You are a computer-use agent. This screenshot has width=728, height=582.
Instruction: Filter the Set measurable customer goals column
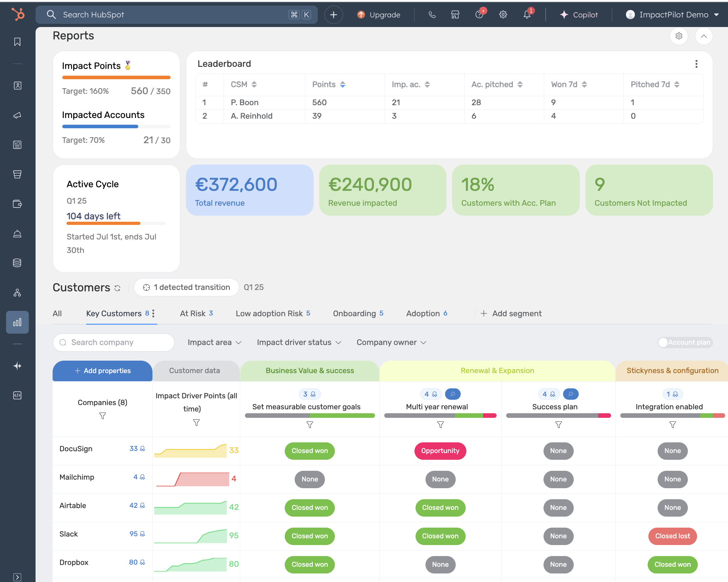pyautogui.click(x=310, y=425)
